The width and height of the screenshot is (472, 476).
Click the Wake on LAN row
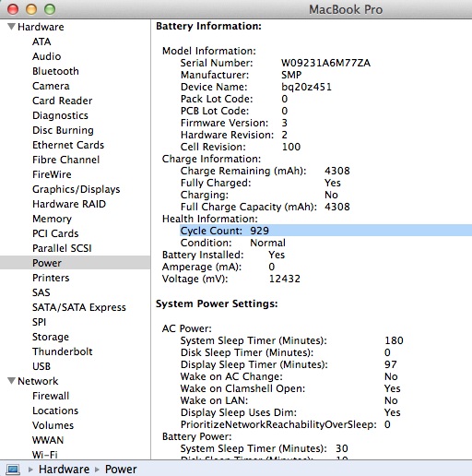(289, 400)
